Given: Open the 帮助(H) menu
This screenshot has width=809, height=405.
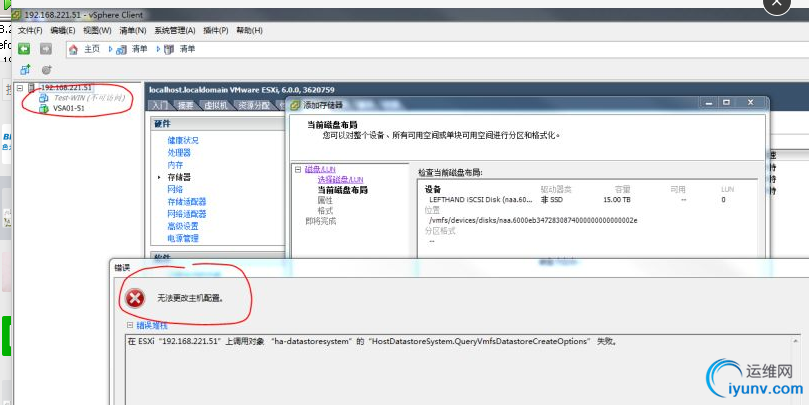Looking at the screenshot, I should click(249, 30).
